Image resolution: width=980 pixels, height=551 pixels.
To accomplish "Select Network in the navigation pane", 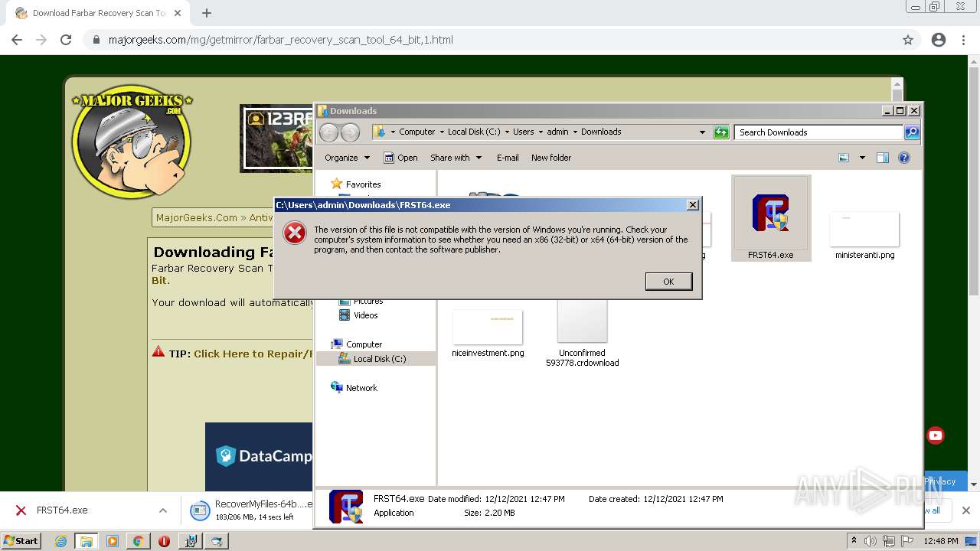I will tap(361, 388).
